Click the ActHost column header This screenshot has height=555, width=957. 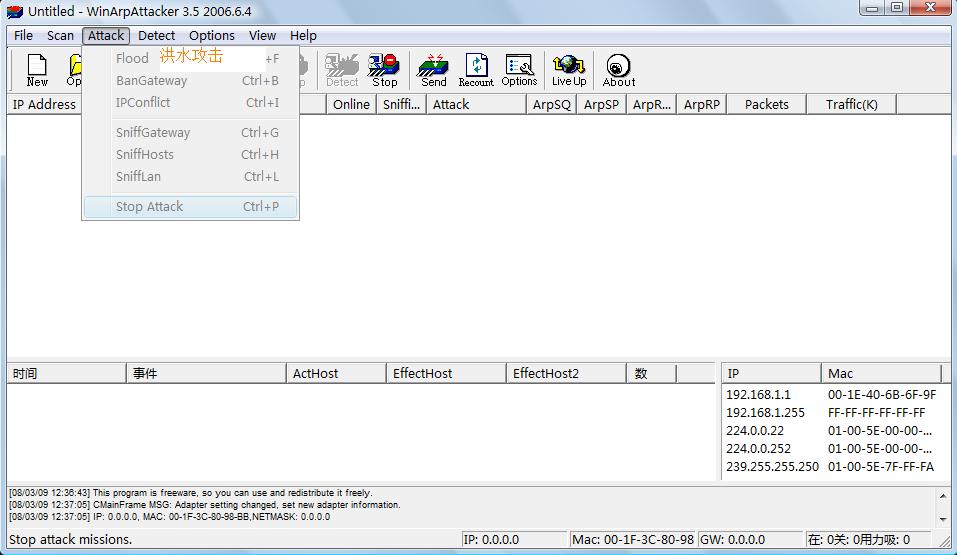pyautogui.click(x=336, y=373)
